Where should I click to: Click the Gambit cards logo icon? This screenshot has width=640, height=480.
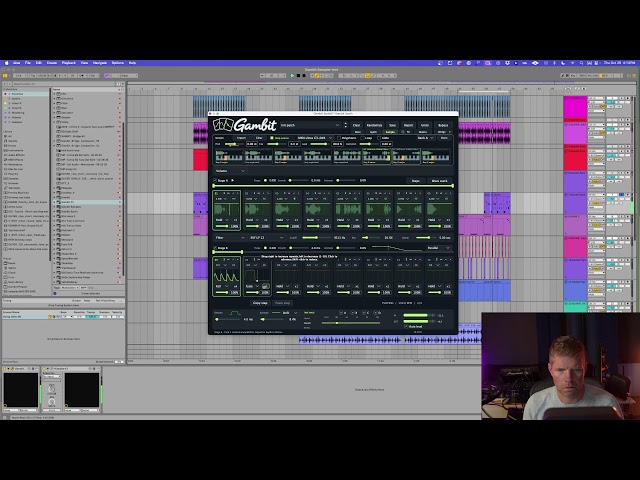click(x=223, y=125)
